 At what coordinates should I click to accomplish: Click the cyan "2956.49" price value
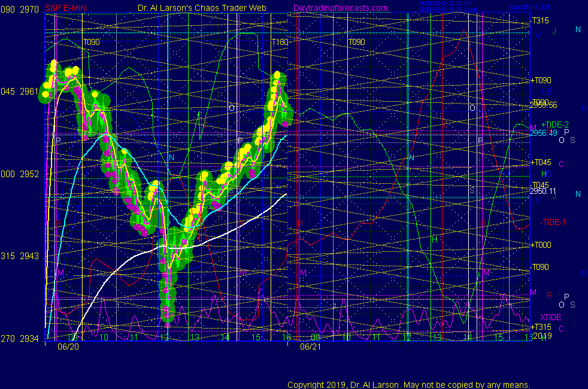(544, 133)
